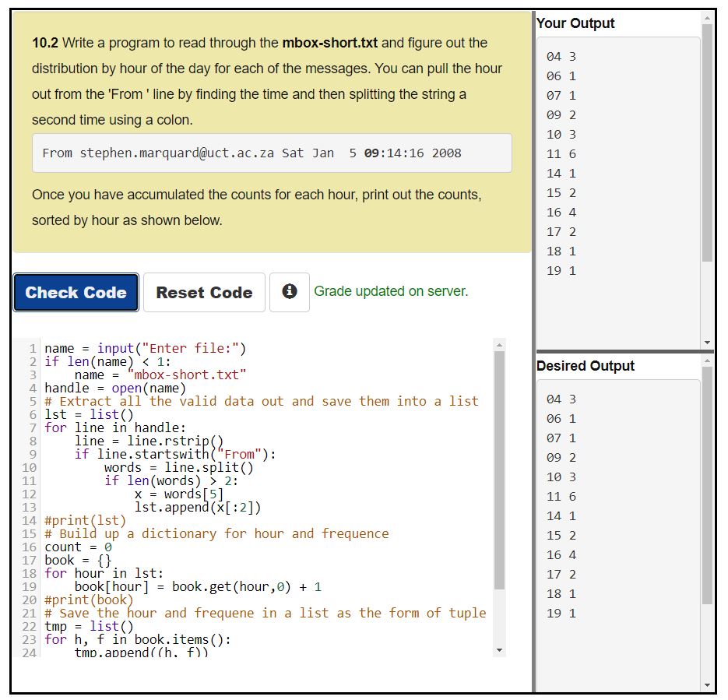Click code line 1 with input("Enter file:")
The image size is (728, 700).
pos(146,348)
